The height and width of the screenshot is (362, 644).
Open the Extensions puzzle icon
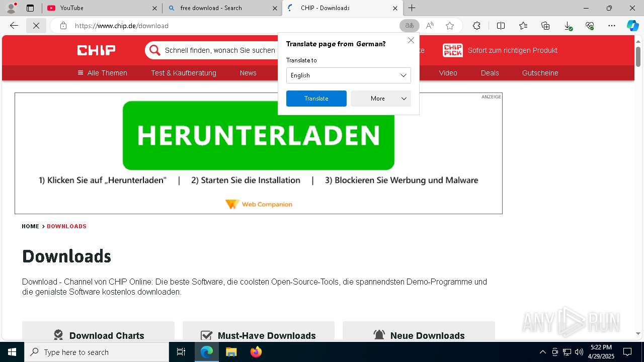click(x=476, y=26)
